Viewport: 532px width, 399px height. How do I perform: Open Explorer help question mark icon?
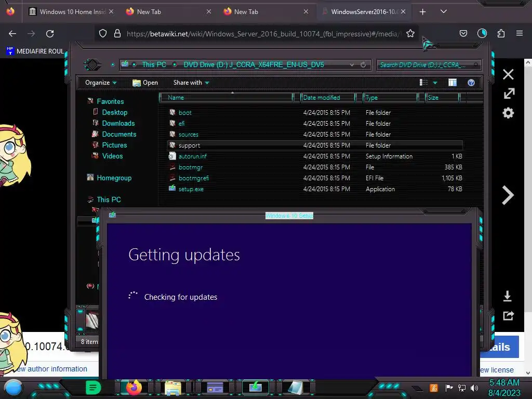(x=471, y=83)
